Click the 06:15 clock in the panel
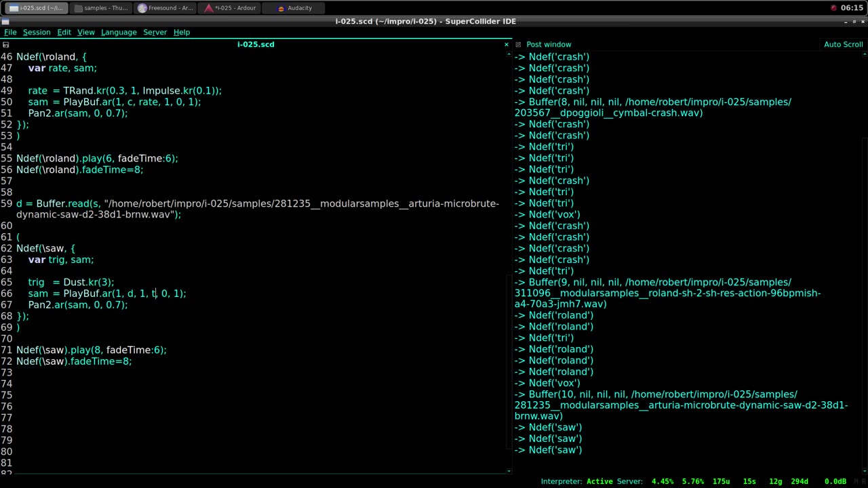868x488 pixels. point(852,8)
